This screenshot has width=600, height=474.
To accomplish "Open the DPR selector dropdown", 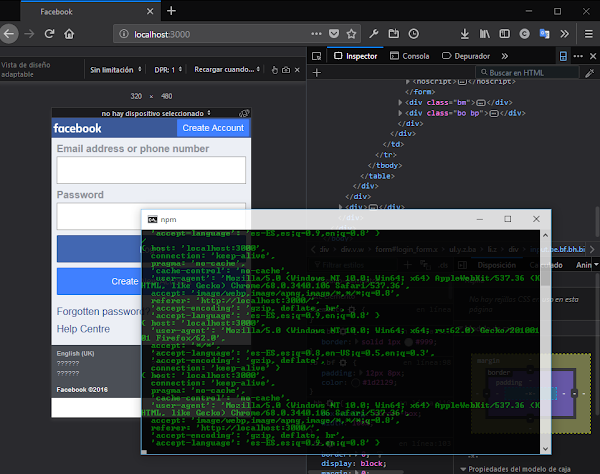I will 165,71.
